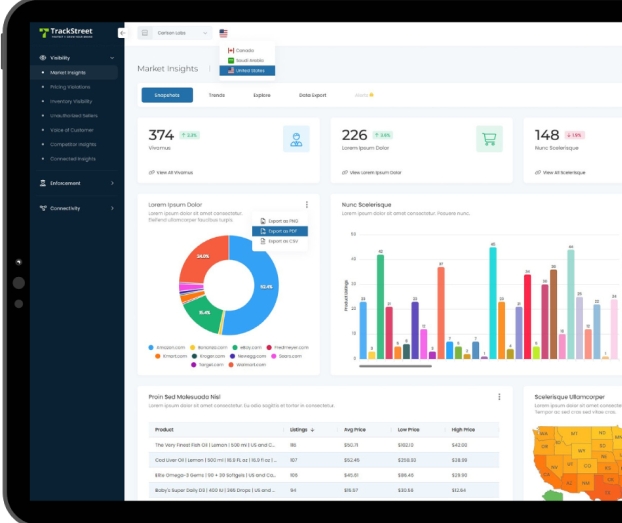The width and height of the screenshot is (622, 523).
Task: Click the US flag country selector icon
Action: point(223,33)
